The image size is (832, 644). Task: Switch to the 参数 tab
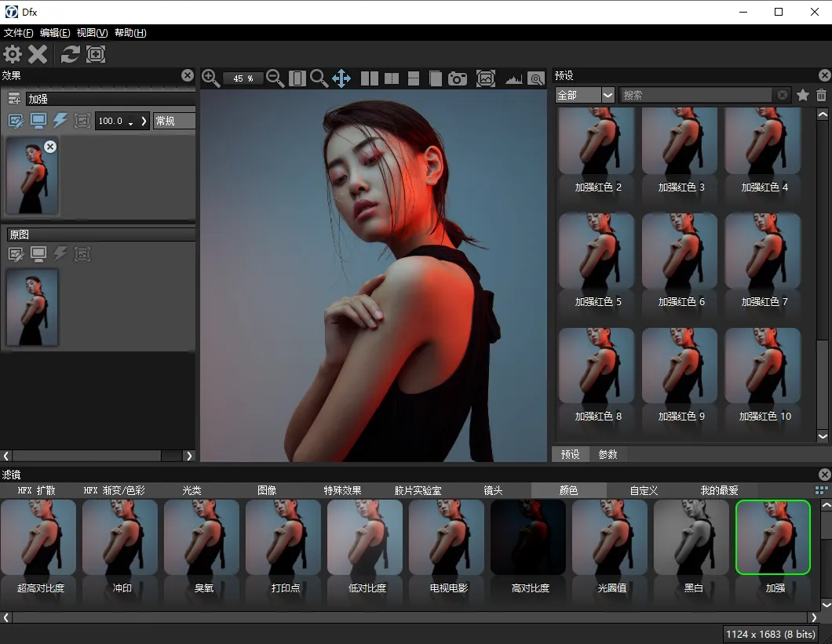pyautogui.click(x=608, y=454)
